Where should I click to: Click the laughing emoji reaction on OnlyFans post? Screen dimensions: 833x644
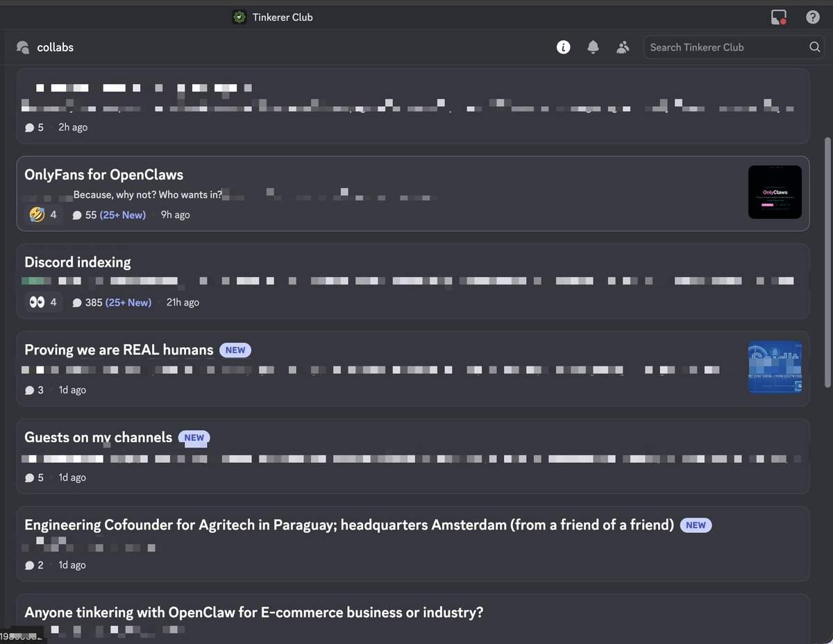tap(44, 214)
